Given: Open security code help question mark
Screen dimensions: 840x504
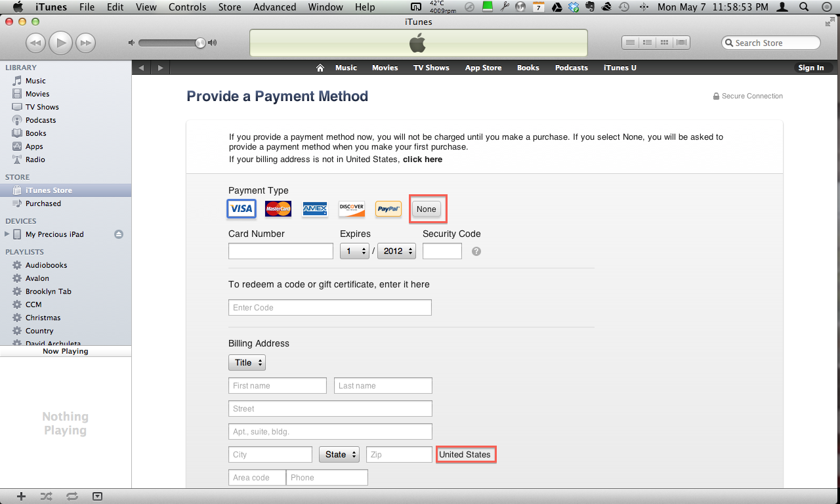Looking at the screenshot, I should pos(476,251).
